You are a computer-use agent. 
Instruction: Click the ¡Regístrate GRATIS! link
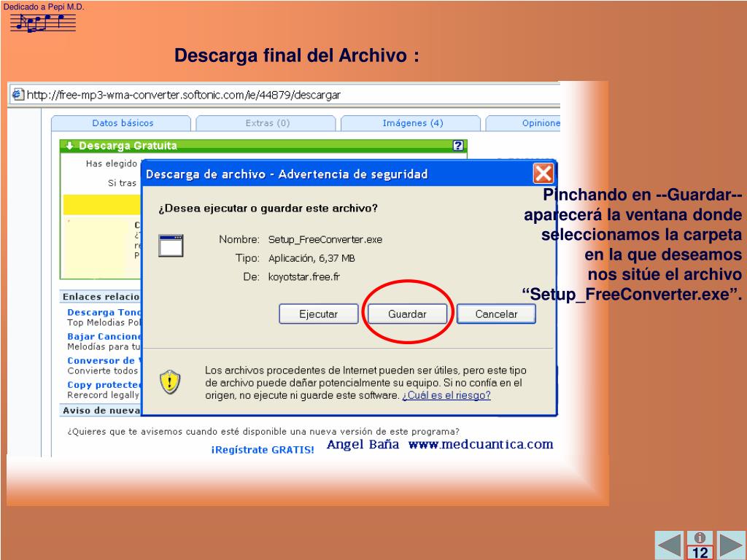[263, 450]
